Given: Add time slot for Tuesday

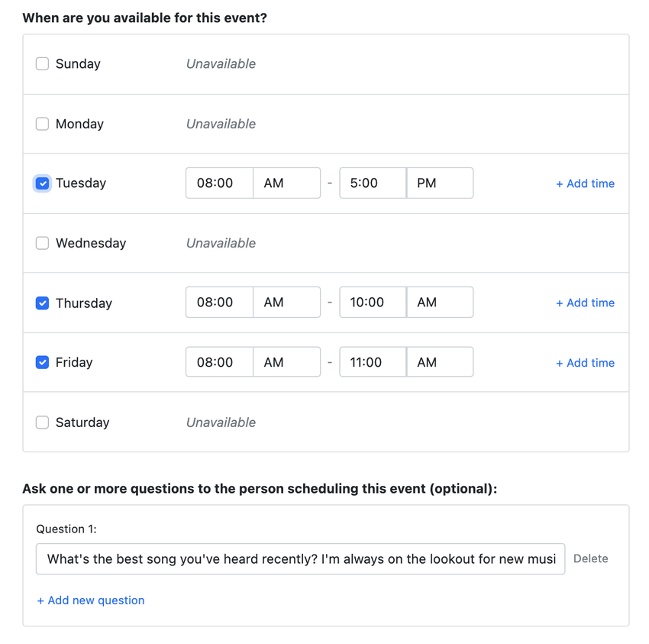Looking at the screenshot, I should (x=586, y=183).
